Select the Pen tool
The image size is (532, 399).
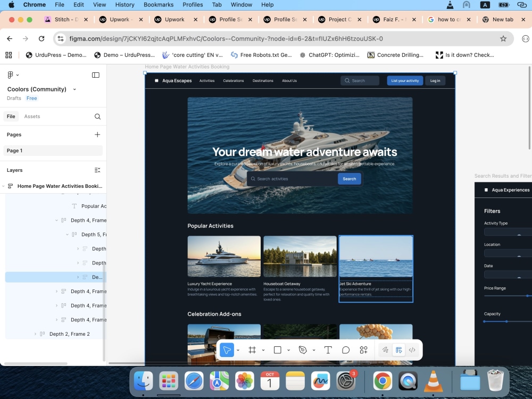(303, 350)
